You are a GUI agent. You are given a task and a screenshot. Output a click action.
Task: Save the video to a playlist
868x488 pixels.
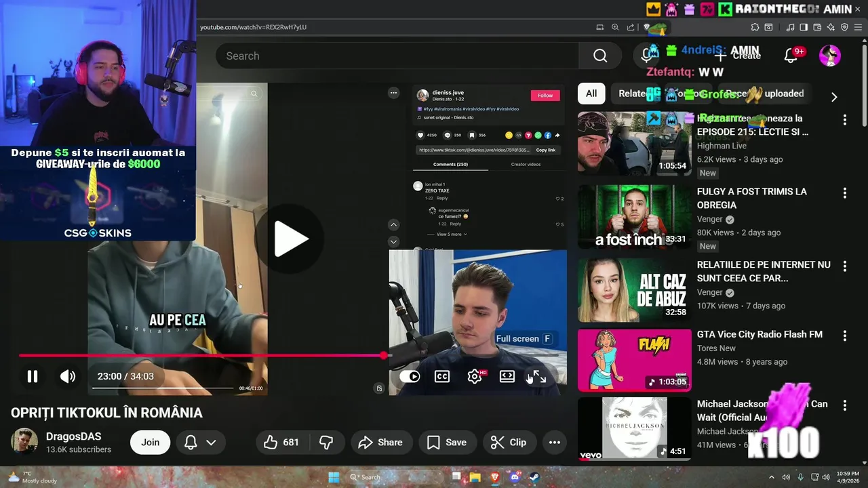446,442
